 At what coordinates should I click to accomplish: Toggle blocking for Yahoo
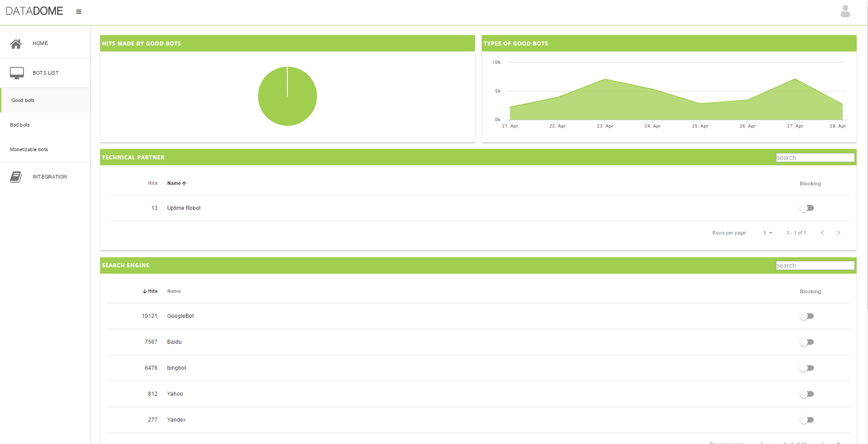click(807, 394)
